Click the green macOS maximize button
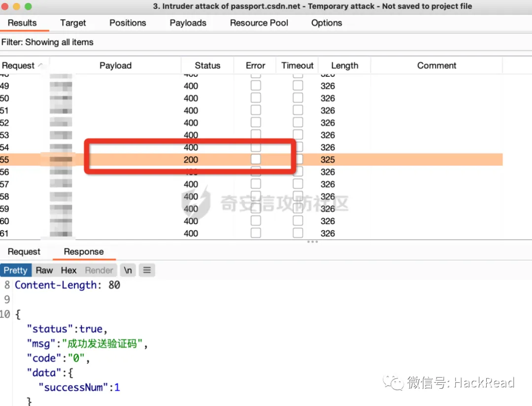Image resolution: width=532 pixels, height=406 pixels. 28,7
